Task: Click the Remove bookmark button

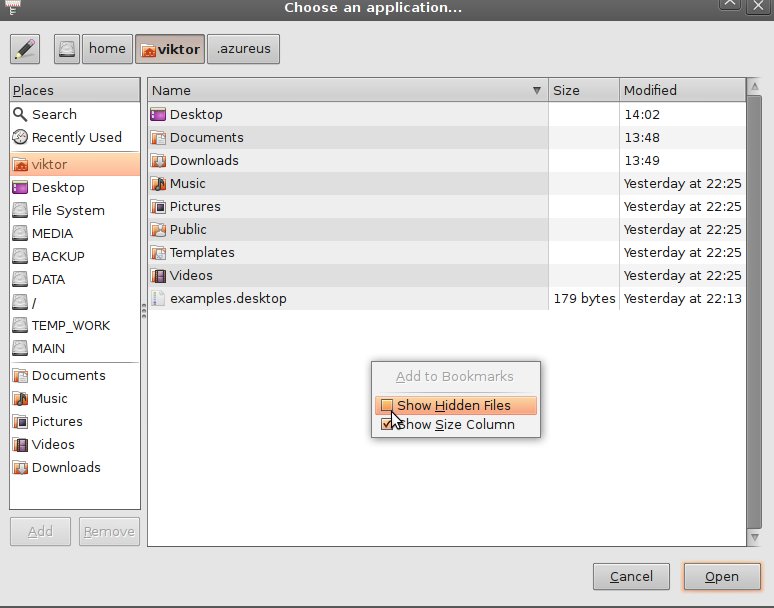Action: point(109,532)
